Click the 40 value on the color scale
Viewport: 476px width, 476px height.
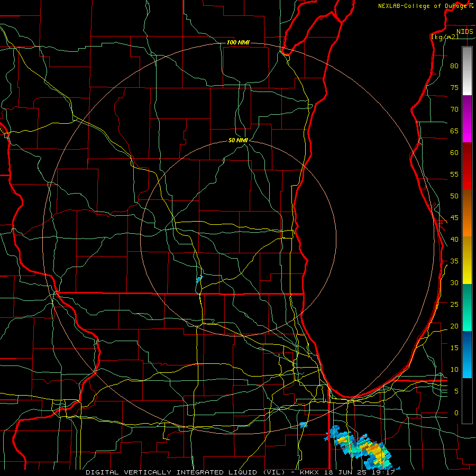coord(454,240)
